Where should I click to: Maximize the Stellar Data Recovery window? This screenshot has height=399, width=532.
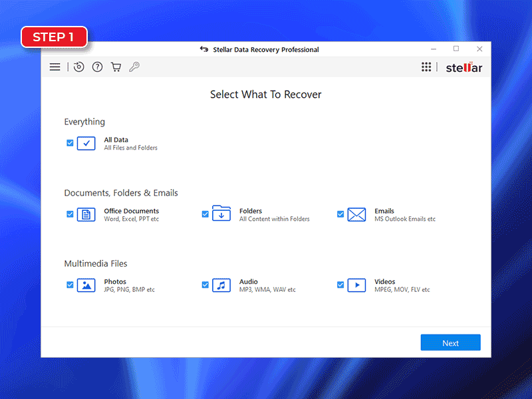456,49
